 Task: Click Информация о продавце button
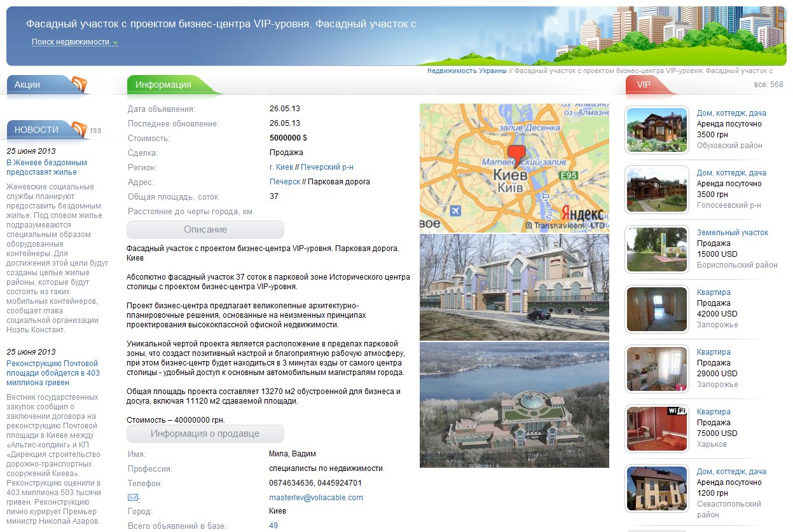click(x=205, y=433)
